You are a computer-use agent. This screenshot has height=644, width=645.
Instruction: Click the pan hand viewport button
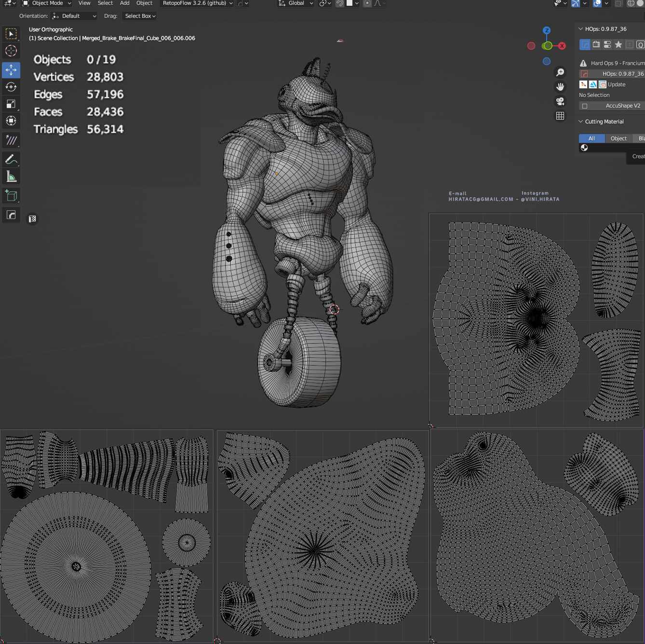tap(560, 87)
